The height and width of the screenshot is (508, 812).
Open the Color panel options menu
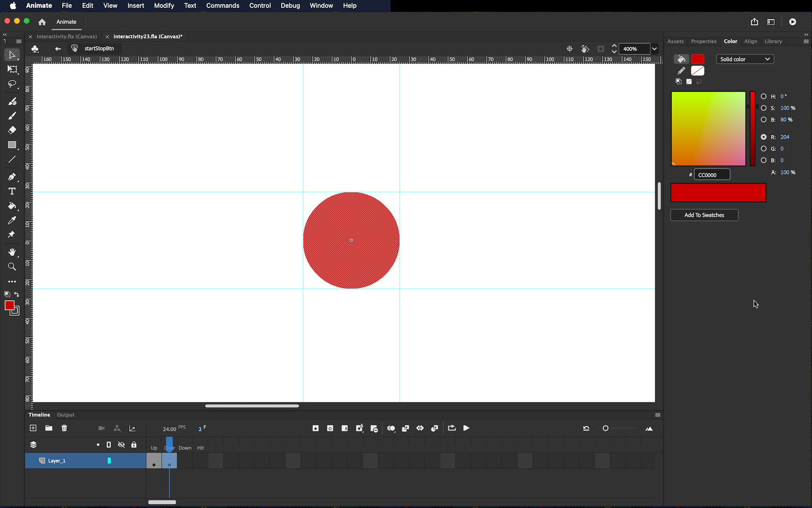pyautogui.click(x=806, y=42)
